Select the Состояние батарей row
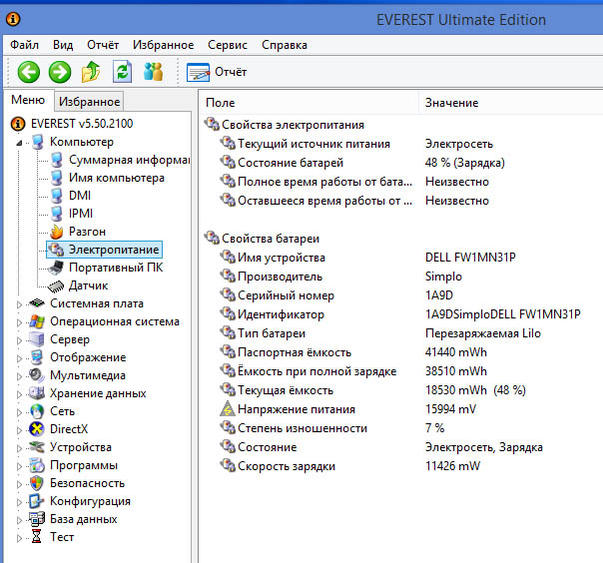The height and width of the screenshot is (563, 603). tap(400, 163)
